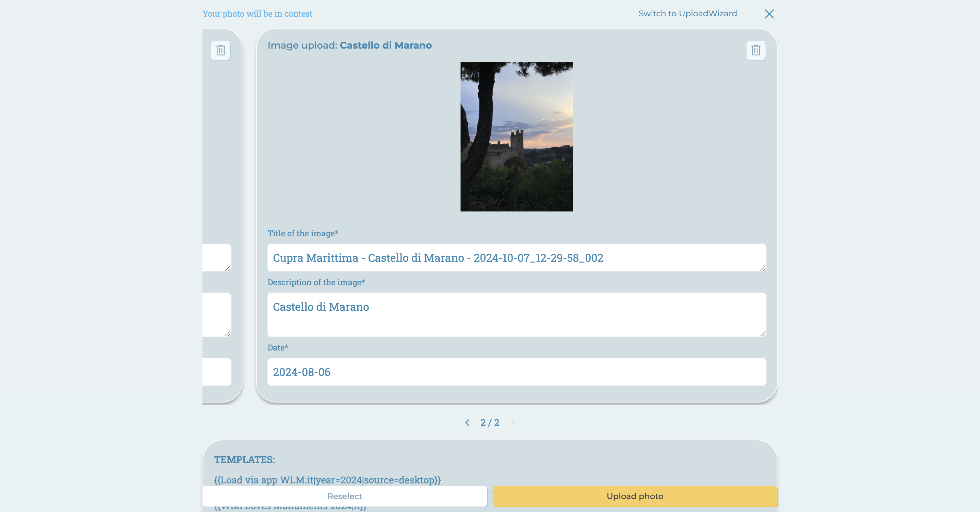Go to next image with right chevron arrow
The height and width of the screenshot is (512, 980).
pyautogui.click(x=513, y=422)
